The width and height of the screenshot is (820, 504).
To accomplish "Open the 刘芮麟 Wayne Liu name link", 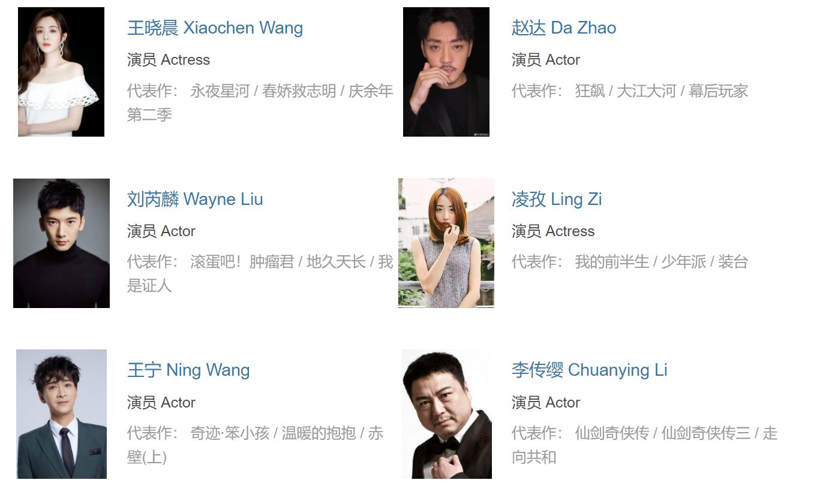I will [x=195, y=199].
